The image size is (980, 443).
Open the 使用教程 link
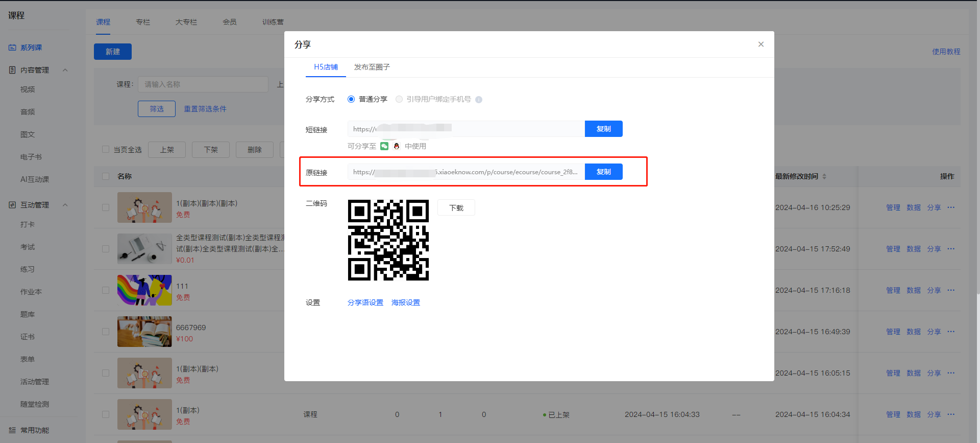click(946, 52)
